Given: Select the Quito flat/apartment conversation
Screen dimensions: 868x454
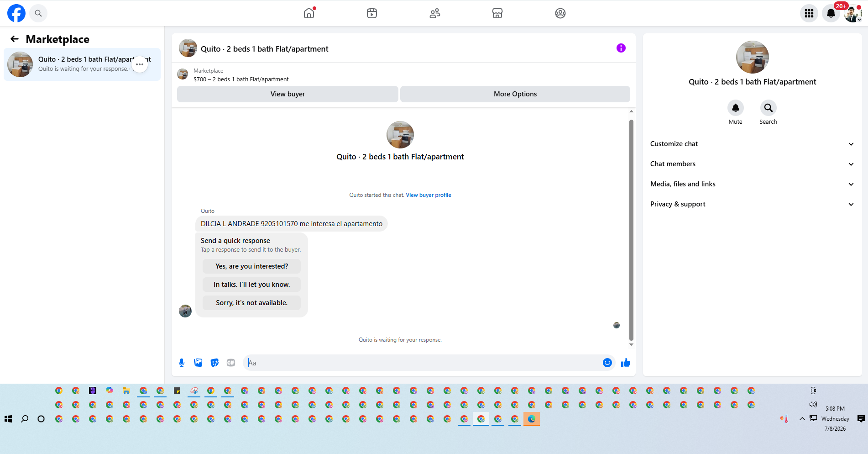Looking at the screenshot, I should coord(82,64).
